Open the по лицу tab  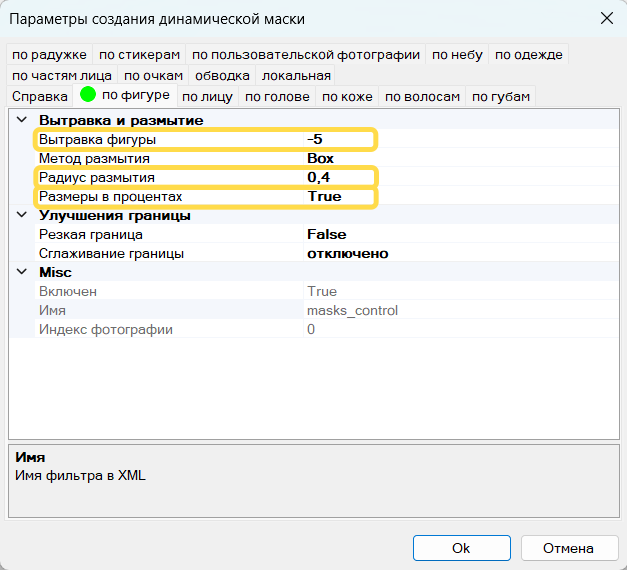click(207, 96)
